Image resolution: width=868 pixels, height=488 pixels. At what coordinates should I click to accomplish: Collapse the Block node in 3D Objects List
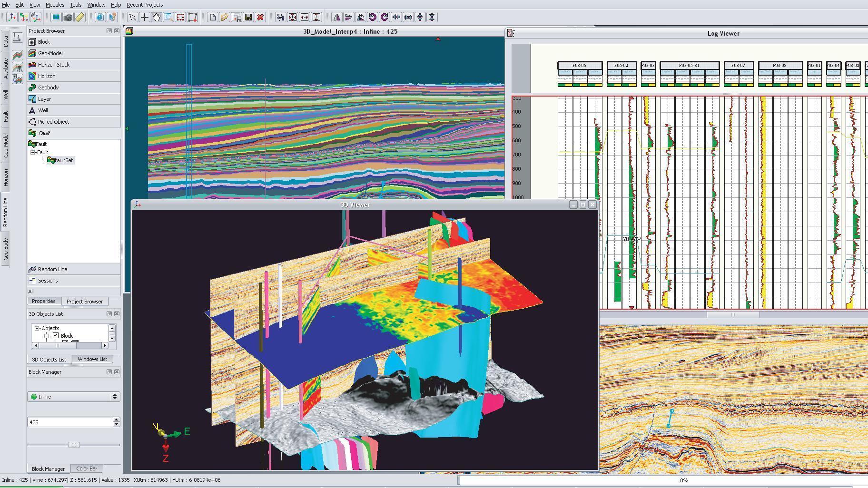point(47,335)
